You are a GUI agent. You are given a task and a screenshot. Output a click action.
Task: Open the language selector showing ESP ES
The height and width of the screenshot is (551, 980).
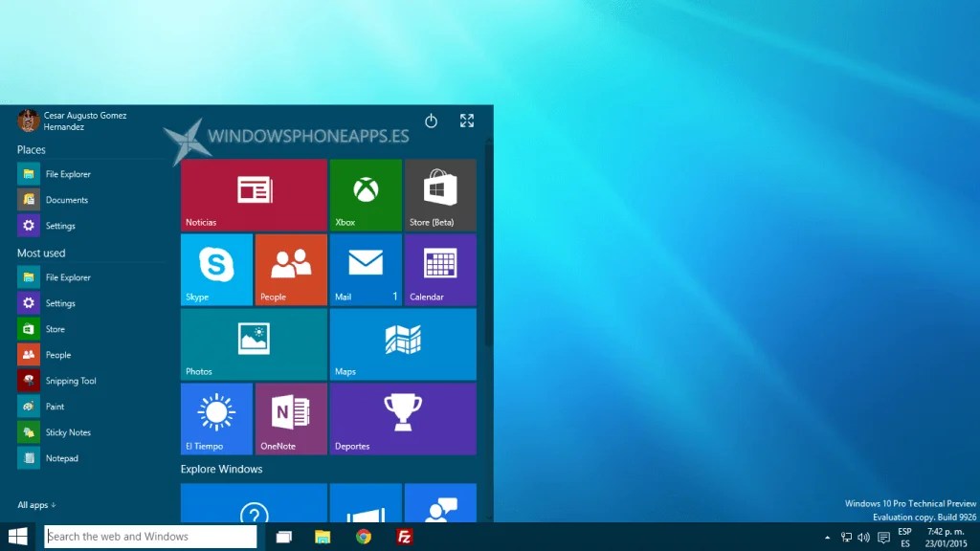pos(905,537)
